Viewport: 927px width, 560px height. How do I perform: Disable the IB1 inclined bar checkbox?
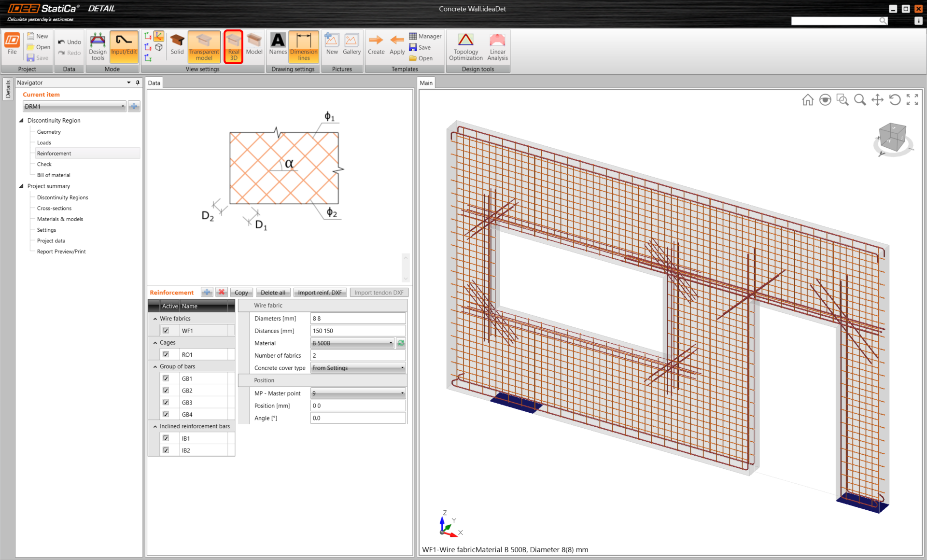pyautogui.click(x=166, y=438)
